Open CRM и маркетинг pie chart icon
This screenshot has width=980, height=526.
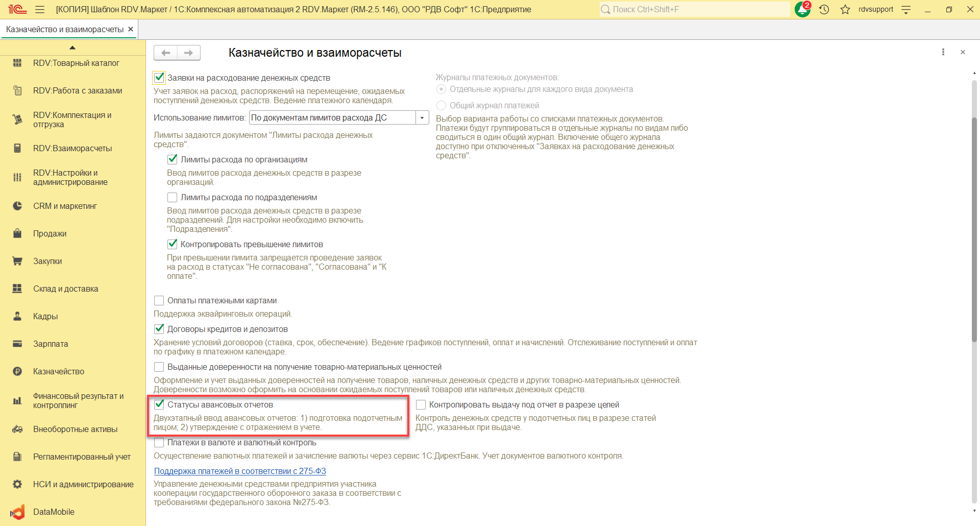[x=17, y=206]
